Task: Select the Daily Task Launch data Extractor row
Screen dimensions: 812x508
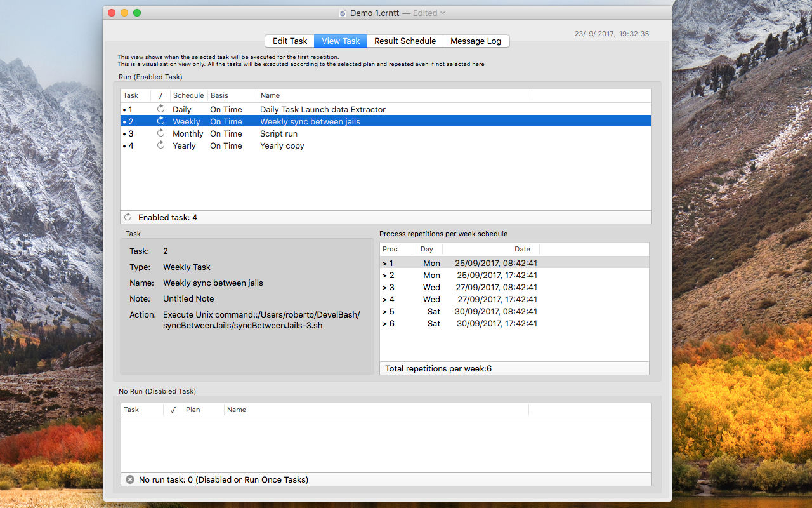Action: [322, 109]
